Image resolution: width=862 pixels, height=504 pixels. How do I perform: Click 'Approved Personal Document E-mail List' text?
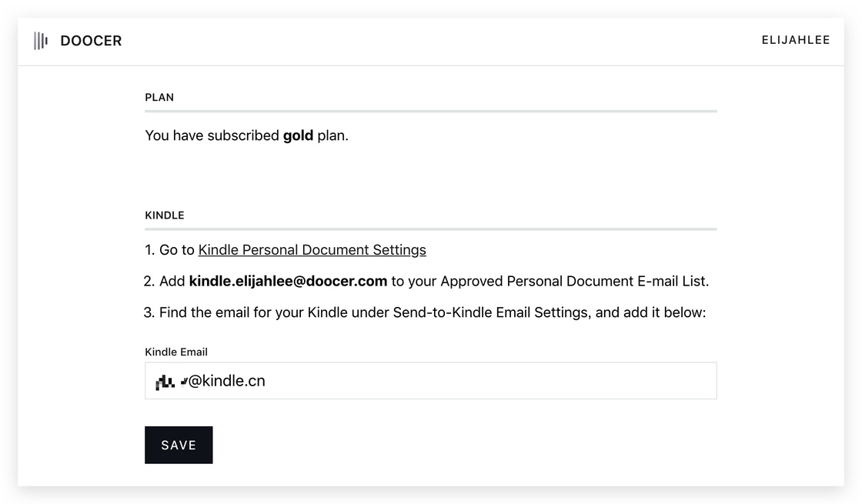[x=573, y=282]
